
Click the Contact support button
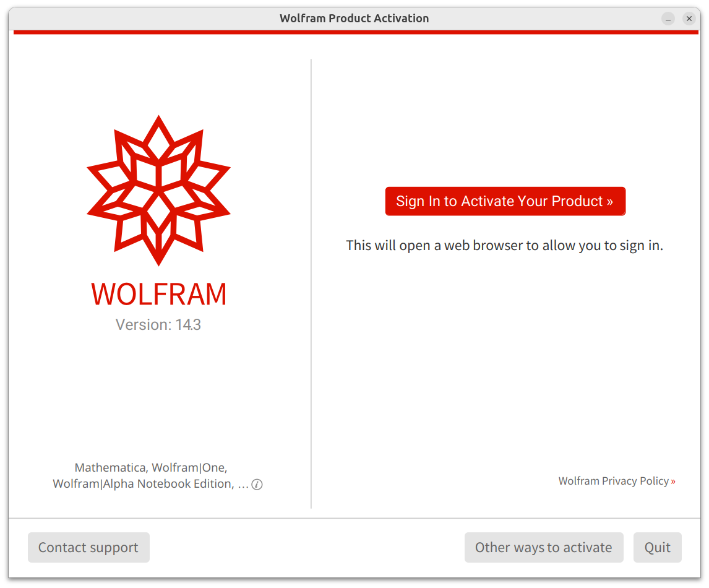(x=88, y=547)
